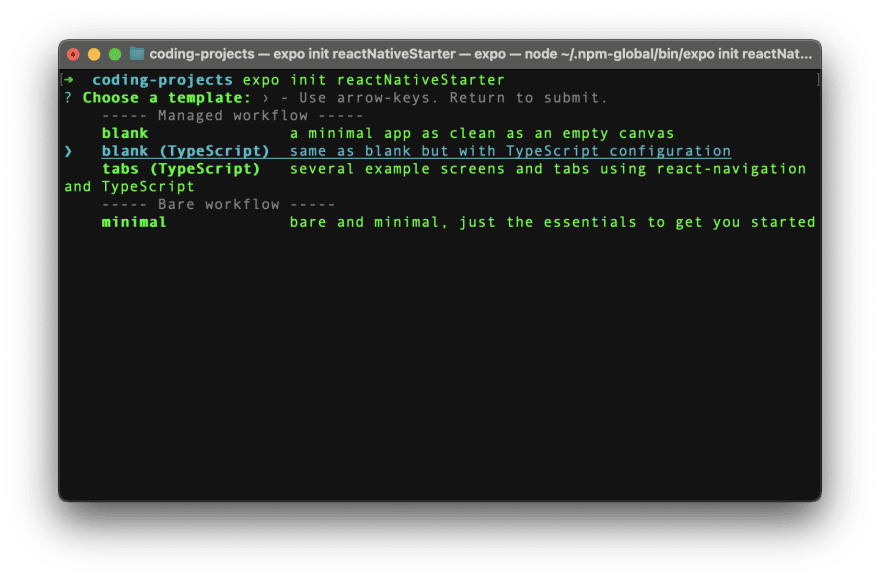The image size is (880, 579).
Task: Click the question mark before Choose a template
Action: 68,98
